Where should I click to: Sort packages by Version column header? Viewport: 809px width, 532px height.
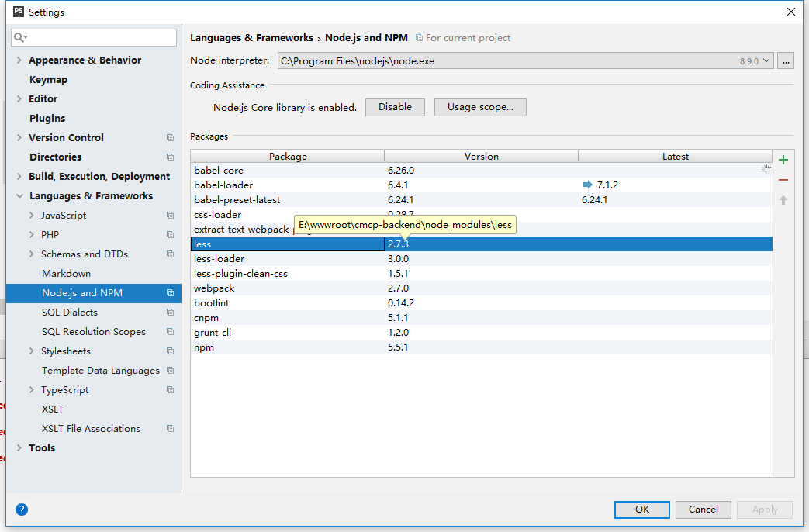pyautogui.click(x=481, y=157)
